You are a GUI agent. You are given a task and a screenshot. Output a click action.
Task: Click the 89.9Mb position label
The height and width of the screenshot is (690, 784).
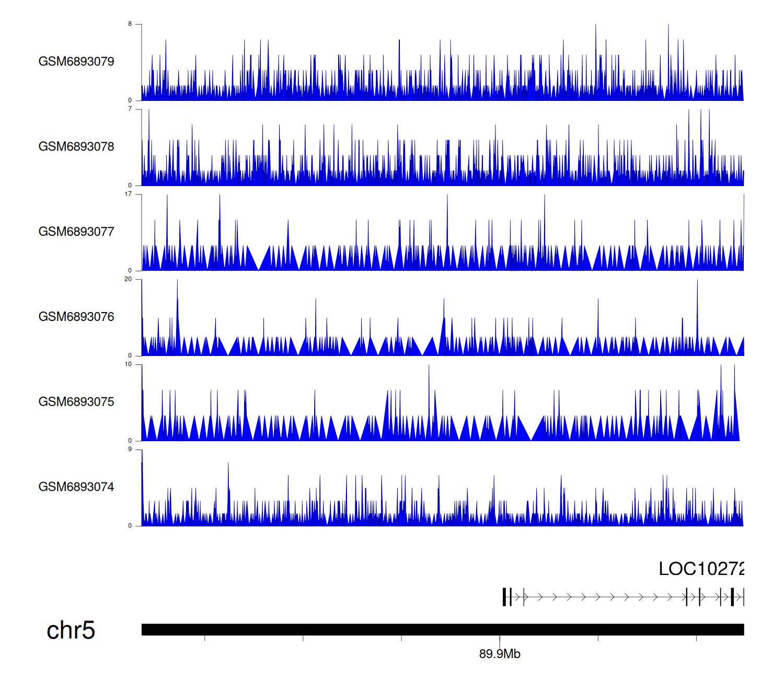500,654
